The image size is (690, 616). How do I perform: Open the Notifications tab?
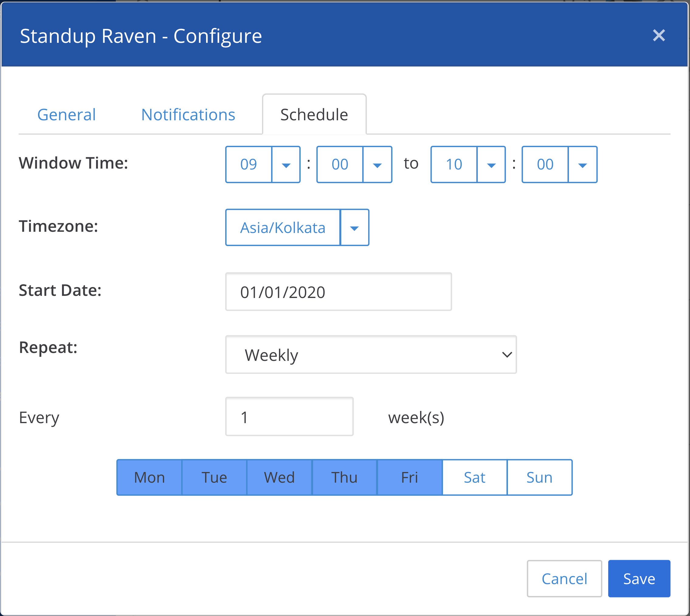[x=188, y=115]
